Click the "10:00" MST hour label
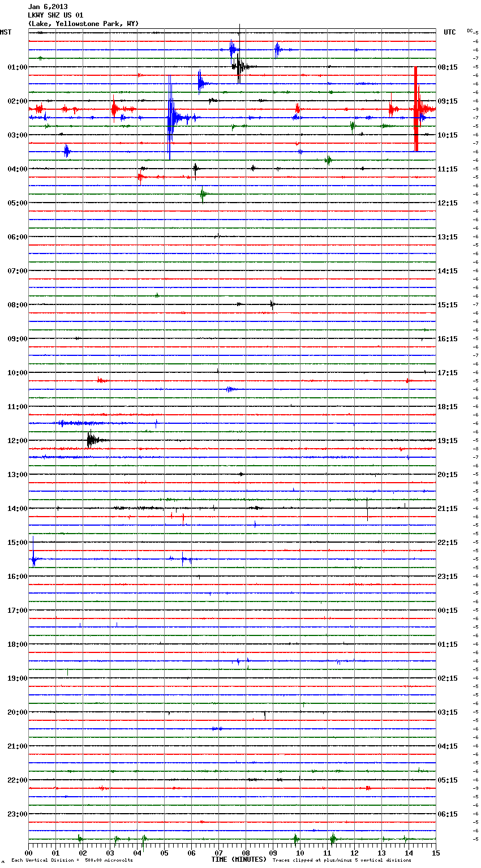The width and height of the screenshot is (481, 868). click(18, 372)
